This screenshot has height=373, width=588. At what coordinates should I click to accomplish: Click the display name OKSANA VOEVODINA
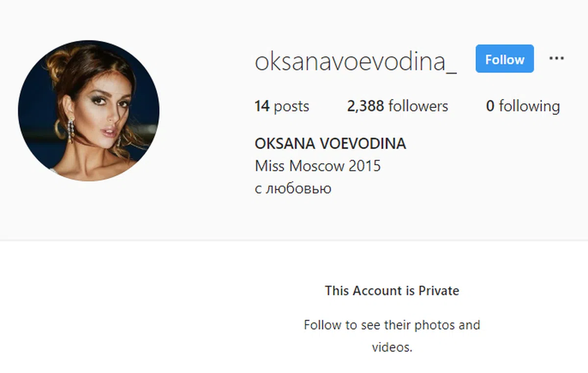[330, 144]
